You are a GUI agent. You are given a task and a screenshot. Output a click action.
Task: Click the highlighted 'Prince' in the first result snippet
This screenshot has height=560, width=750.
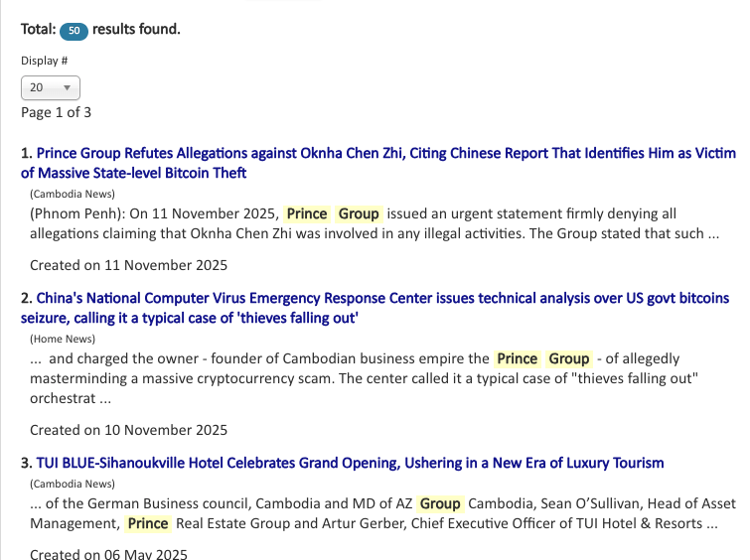pyautogui.click(x=307, y=213)
